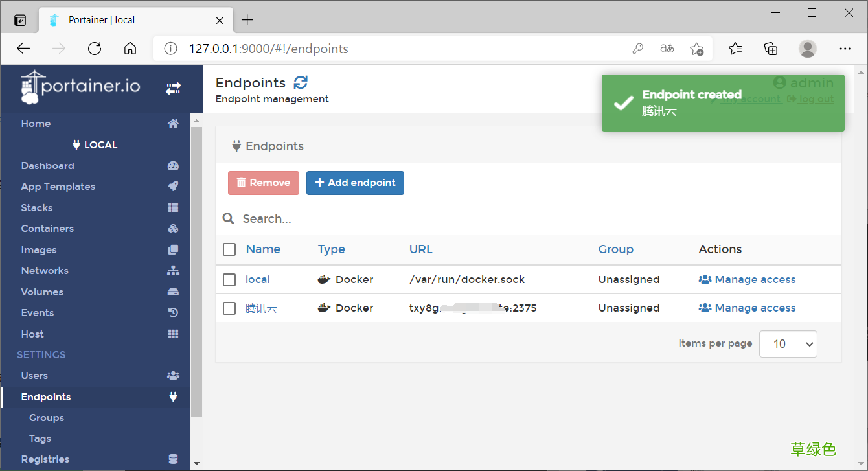Open the Items per page dropdown
868x471 pixels.
(x=788, y=344)
